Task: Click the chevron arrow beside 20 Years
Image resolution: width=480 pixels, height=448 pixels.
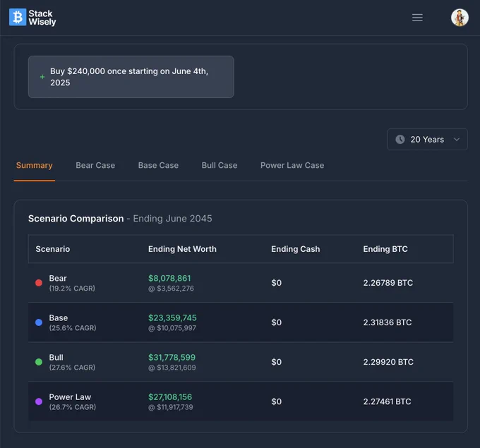Action: tap(457, 140)
